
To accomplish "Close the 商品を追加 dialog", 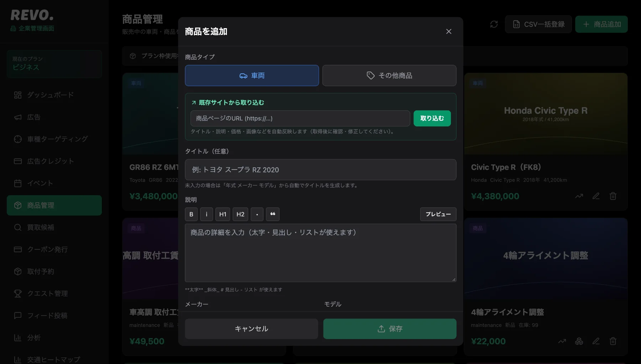I will (449, 31).
